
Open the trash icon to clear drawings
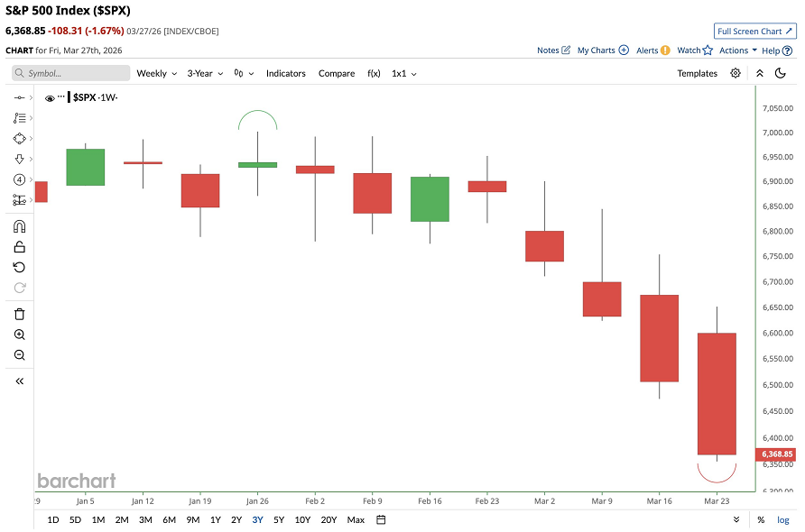[19, 313]
